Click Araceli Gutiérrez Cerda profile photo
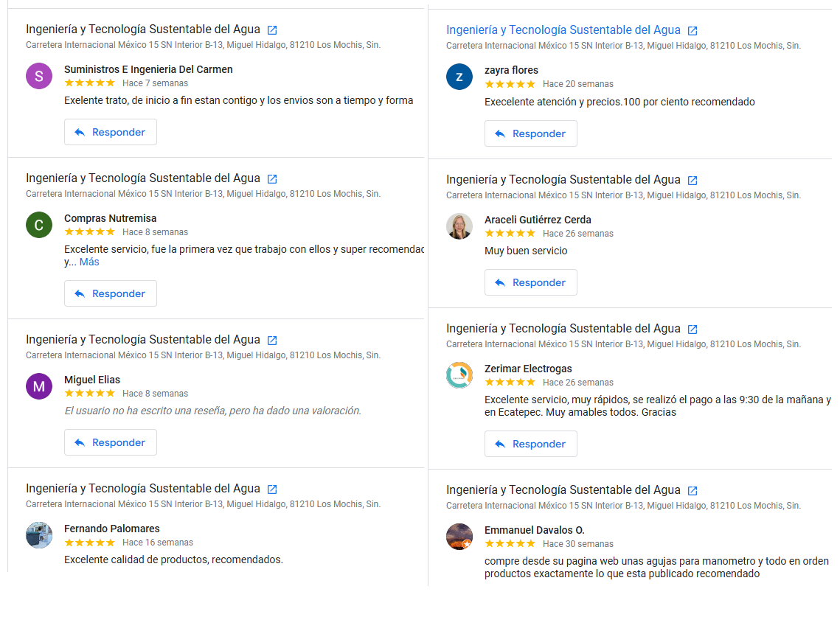 tap(459, 226)
